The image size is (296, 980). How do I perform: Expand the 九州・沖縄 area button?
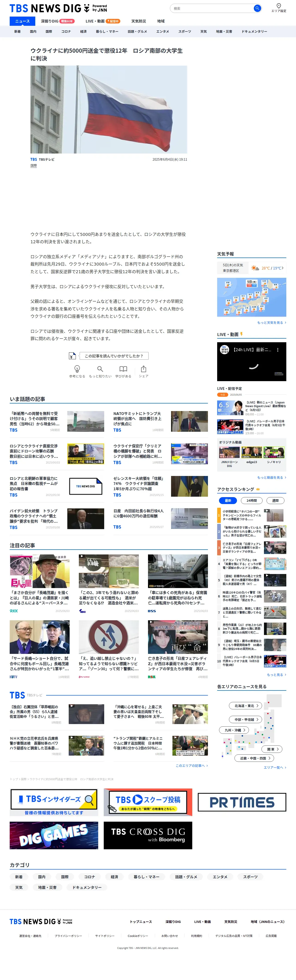[x=234, y=730]
